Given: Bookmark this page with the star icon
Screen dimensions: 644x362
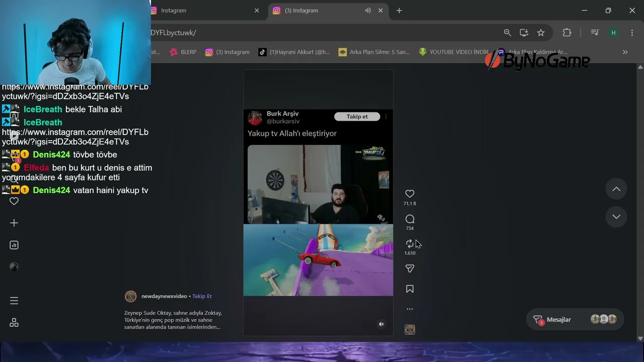Looking at the screenshot, I should tap(541, 33).
